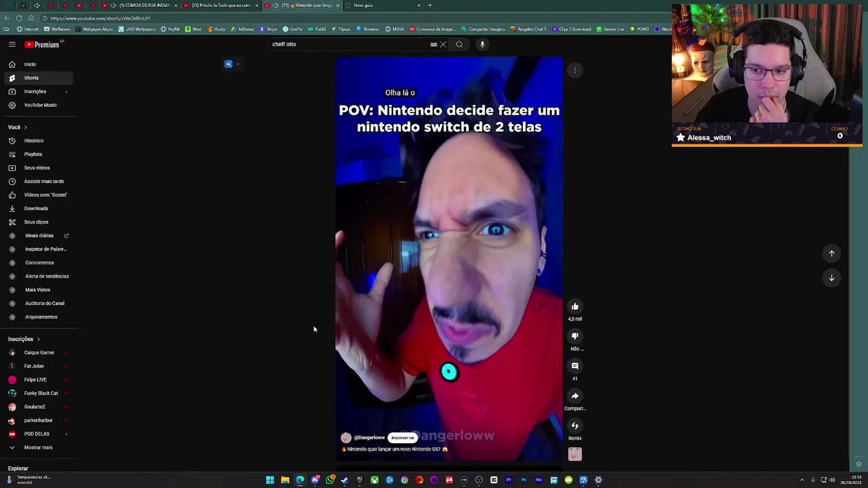Viewport: 868px width, 488px height.
Task: Open Inspetor de Palavras item
Action: click(x=37, y=249)
